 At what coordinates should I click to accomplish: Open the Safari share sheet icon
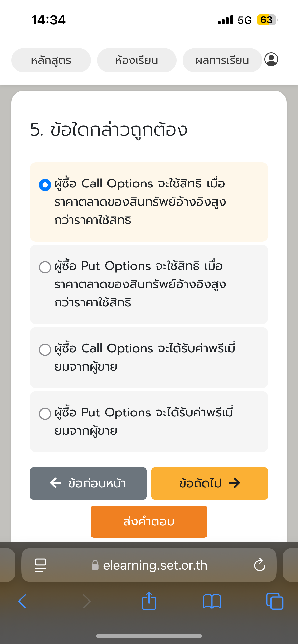[149, 601]
